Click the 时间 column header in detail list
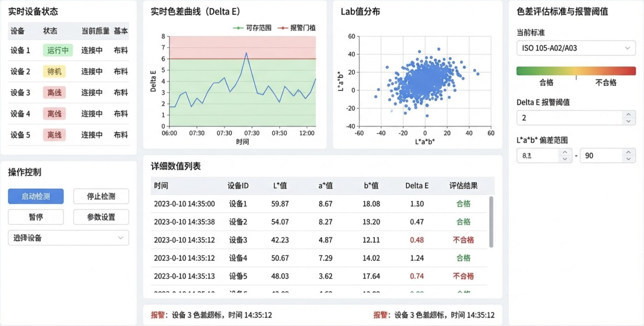Image resolution: width=644 pixels, height=326 pixels. click(161, 185)
